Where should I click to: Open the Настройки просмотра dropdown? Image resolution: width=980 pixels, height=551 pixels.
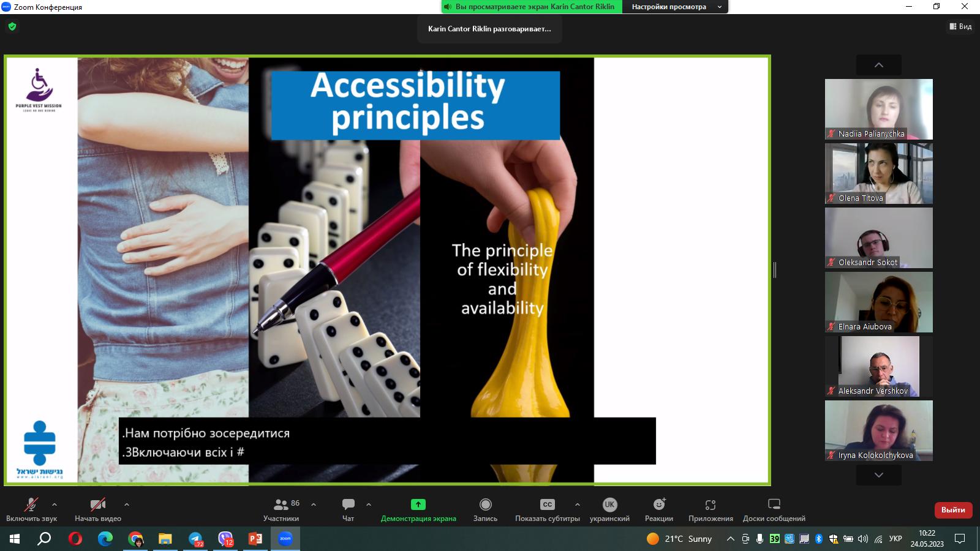(x=675, y=7)
